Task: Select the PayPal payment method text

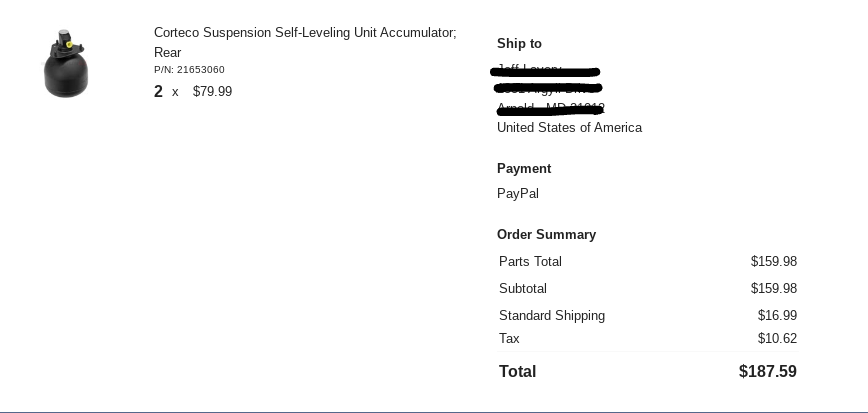Action: [x=518, y=194]
